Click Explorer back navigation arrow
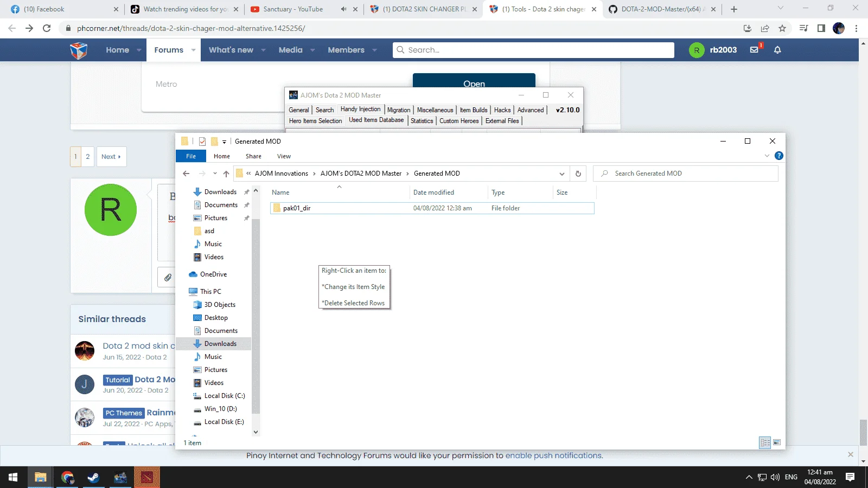 point(186,174)
